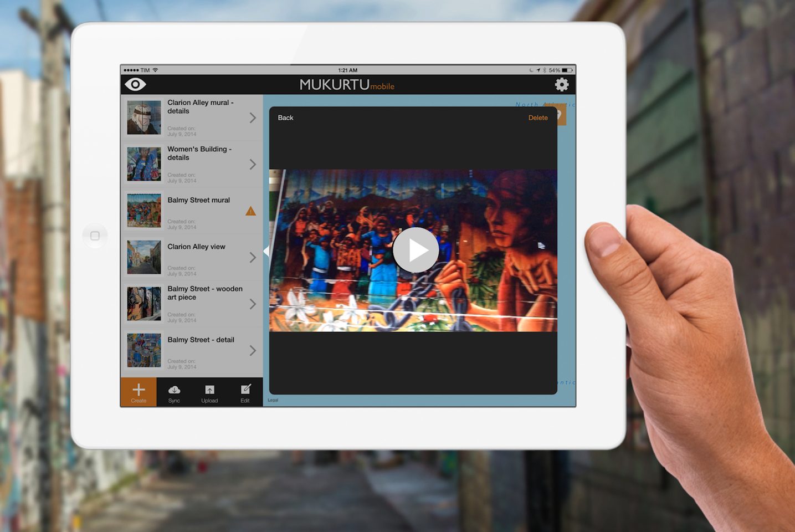Tap Delete in the media viewer
This screenshot has width=795, height=532.
[538, 117]
